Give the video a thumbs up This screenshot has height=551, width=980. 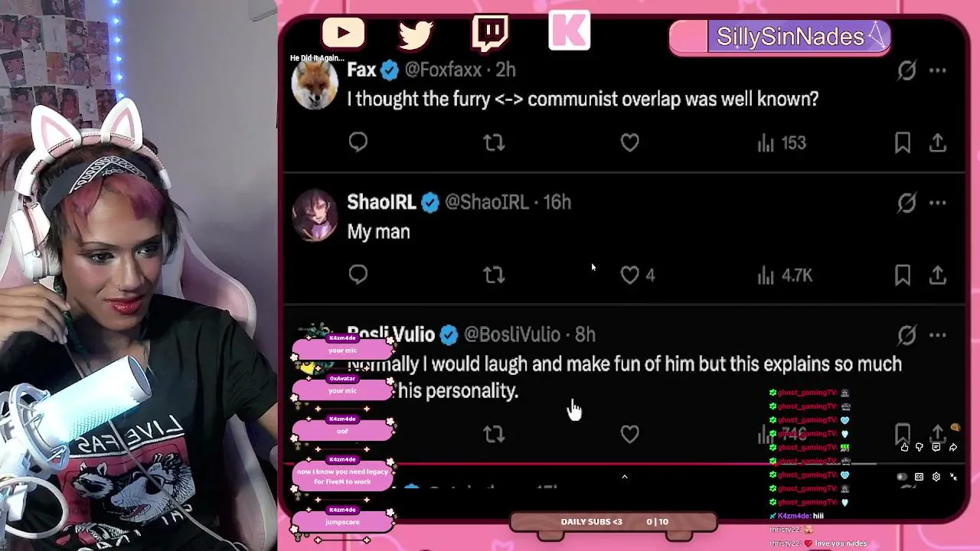(904, 447)
